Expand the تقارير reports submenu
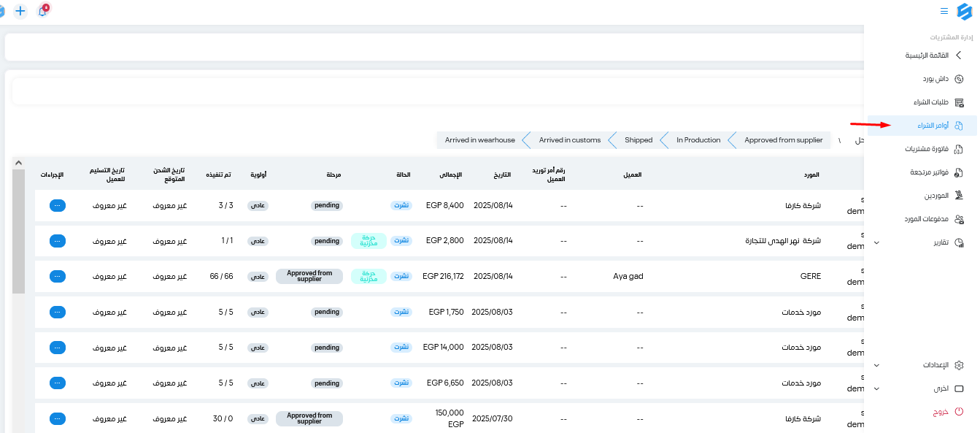This screenshot has height=433, width=980. [876, 242]
